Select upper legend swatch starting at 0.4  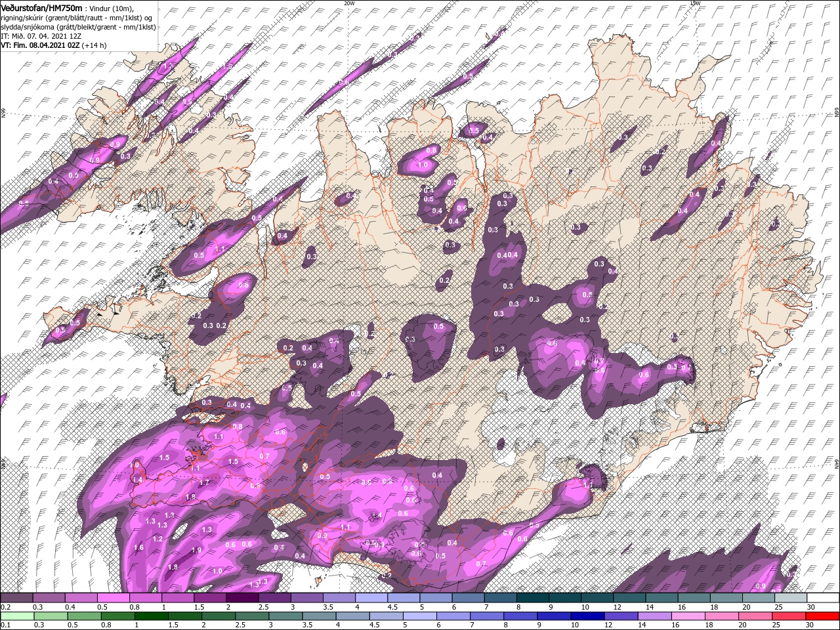point(81,597)
